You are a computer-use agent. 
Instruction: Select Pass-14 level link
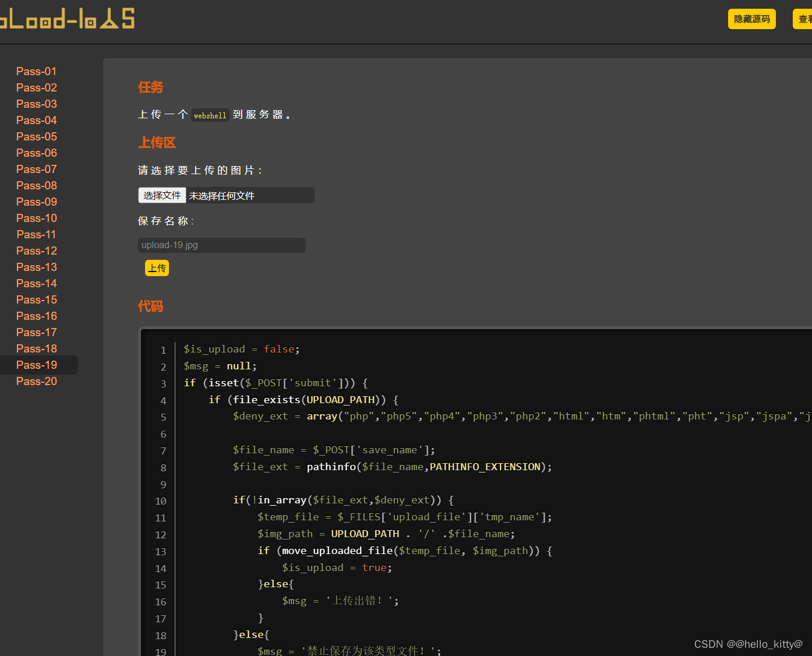[37, 283]
